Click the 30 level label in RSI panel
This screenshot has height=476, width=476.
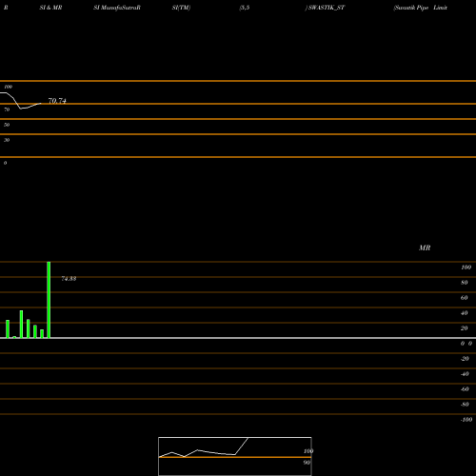pos(7,140)
